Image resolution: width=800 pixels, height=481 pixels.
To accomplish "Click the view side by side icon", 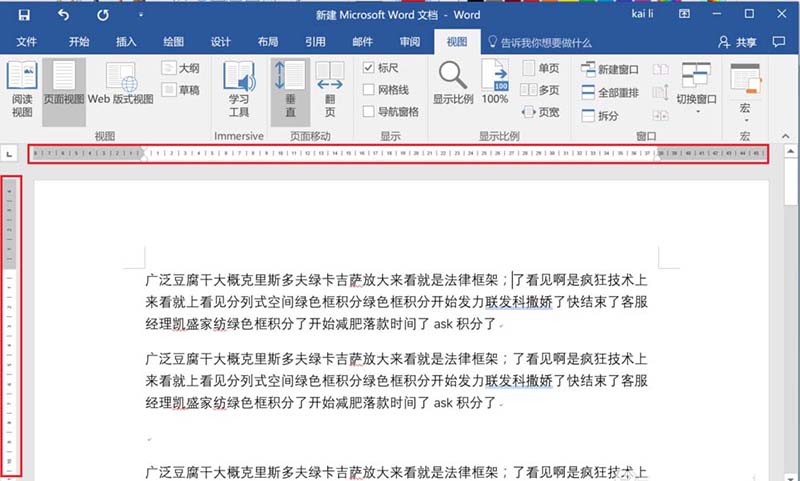I will click(x=661, y=69).
